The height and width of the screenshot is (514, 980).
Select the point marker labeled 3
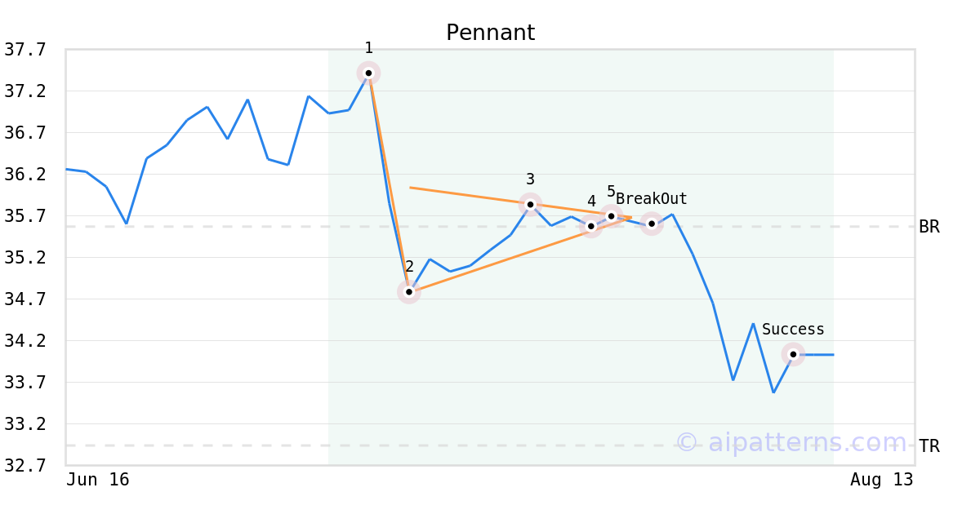pyautogui.click(x=530, y=204)
